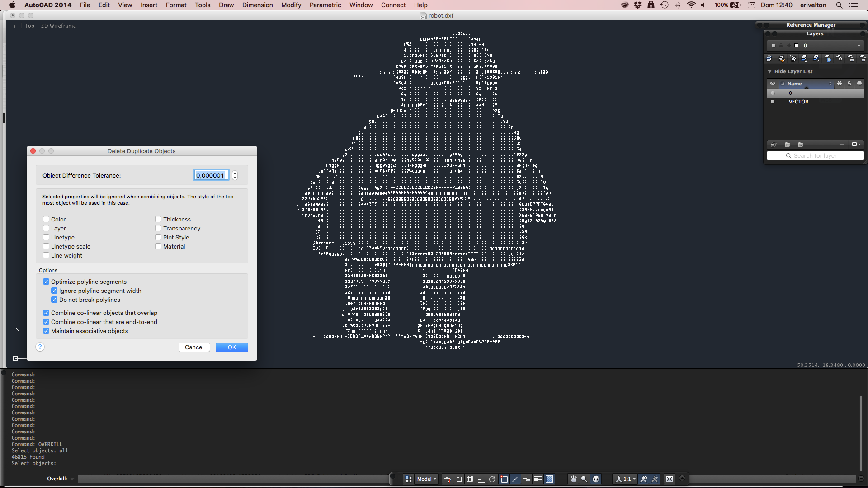
Task: Click the stepper up arrow on tolerance field
Action: 234,173
